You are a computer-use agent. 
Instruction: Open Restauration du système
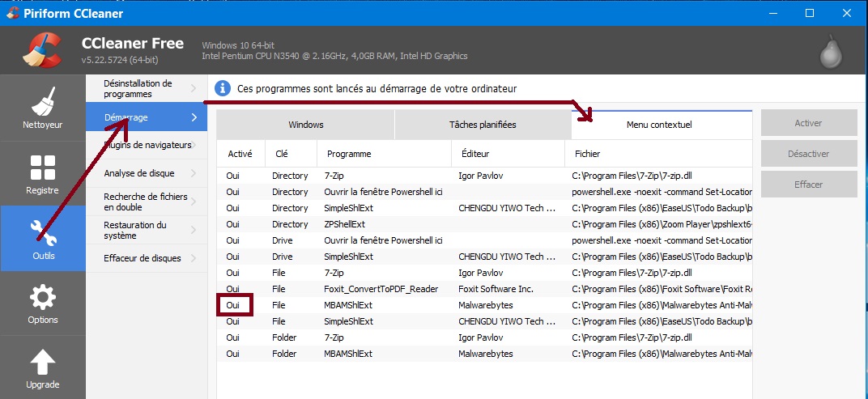(147, 230)
